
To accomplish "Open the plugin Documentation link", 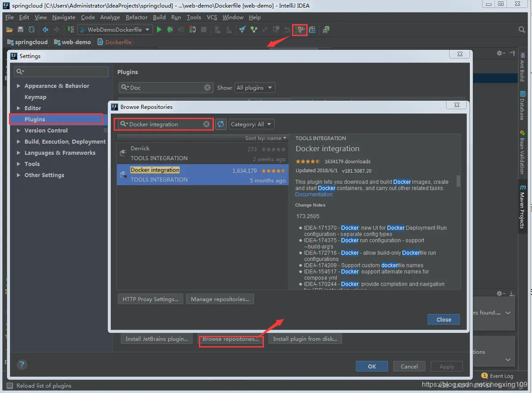I will (x=313, y=194).
